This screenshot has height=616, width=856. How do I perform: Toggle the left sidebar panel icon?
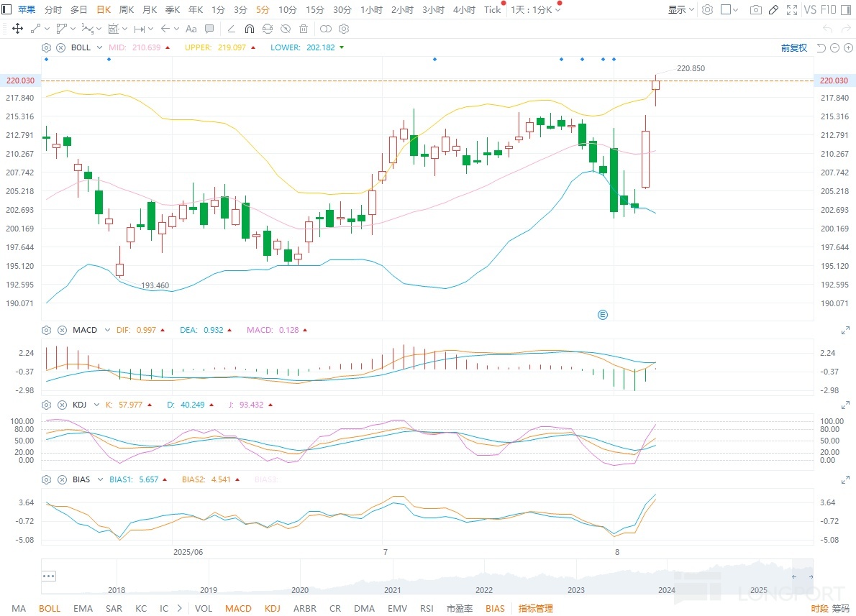(x=6, y=10)
